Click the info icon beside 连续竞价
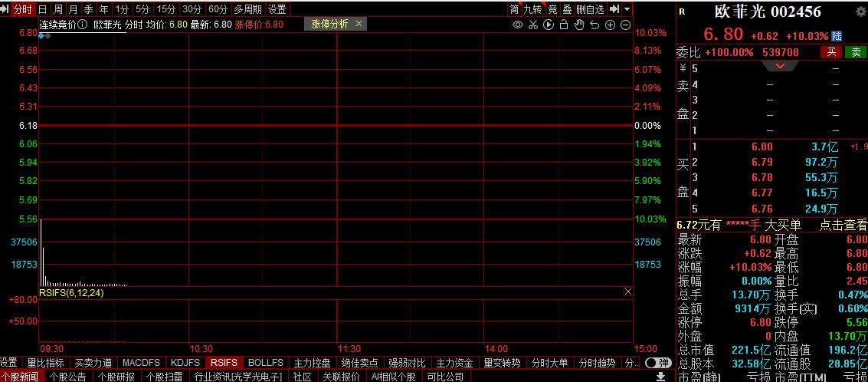 point(82,25)
